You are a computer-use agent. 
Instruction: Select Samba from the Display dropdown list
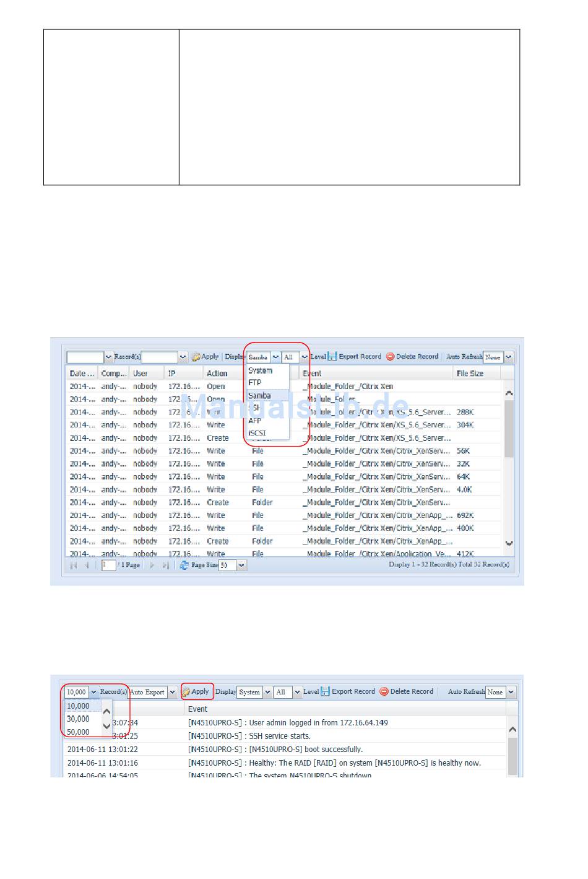[x=267, y=396]
